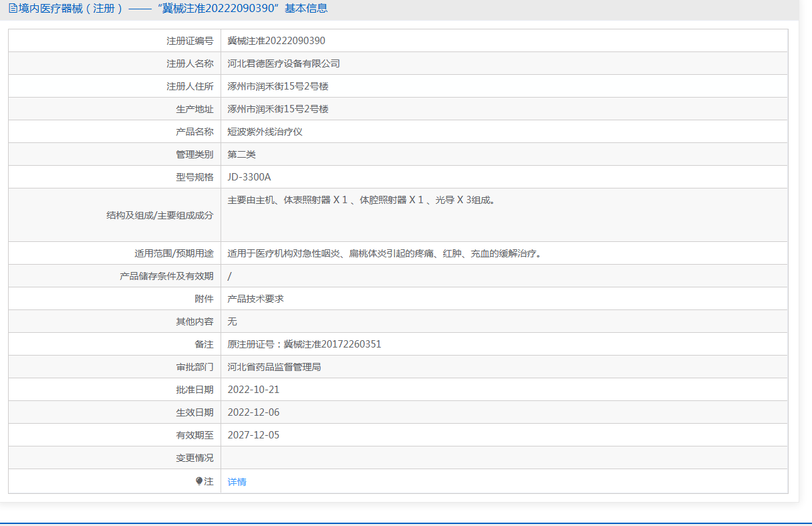Image resolution: width=812 pixels, height=526 pixels.
Task: Click the 注册证编号 label
Action: pos(190,41)
